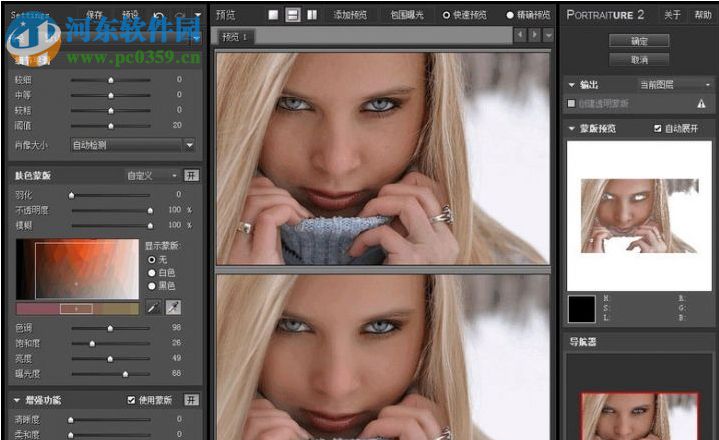Click inside the skin tone color gradient box

tap(77, 270)
